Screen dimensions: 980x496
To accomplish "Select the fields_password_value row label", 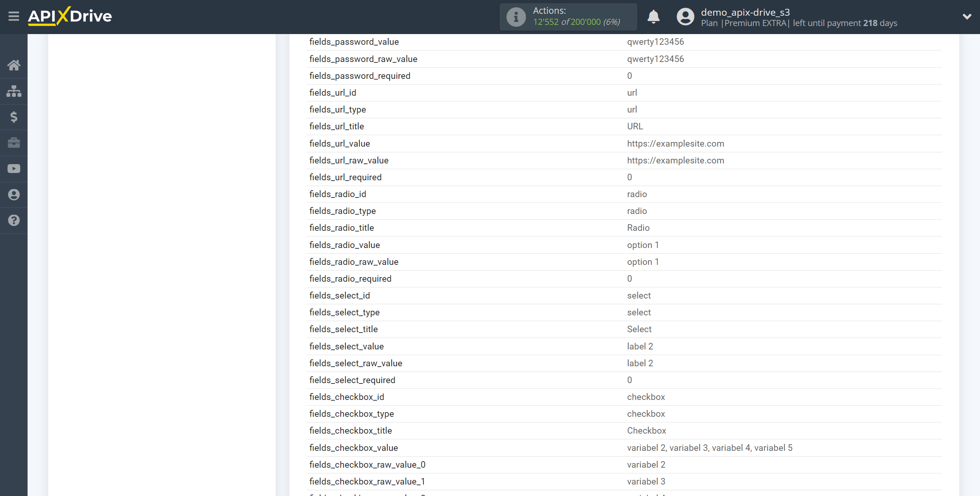I will click(354, 42).
